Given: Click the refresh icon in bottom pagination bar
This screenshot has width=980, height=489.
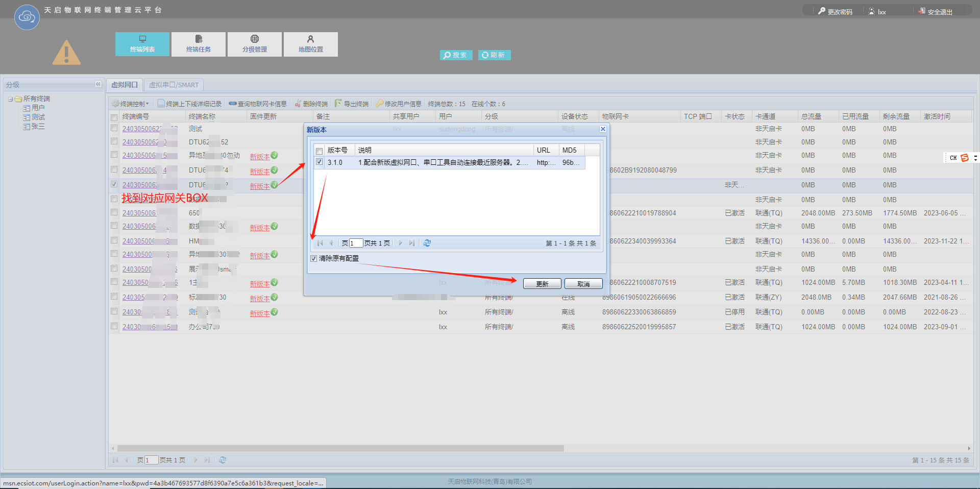Looking at the screenshot, I should [x=223, y=460].
